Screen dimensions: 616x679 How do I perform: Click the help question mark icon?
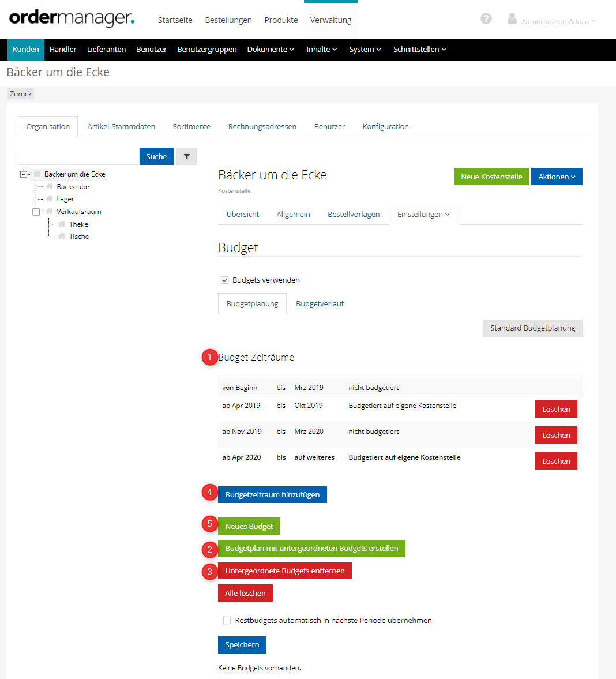(x=486, y=19)
